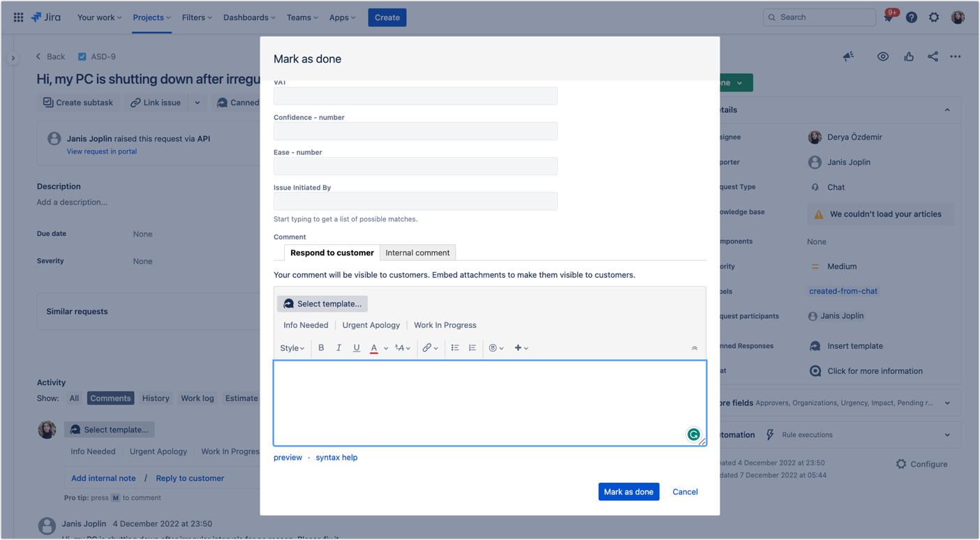Apply italic formatting in the comment editor
Screen dimensions: 980x540
[339, 347]
